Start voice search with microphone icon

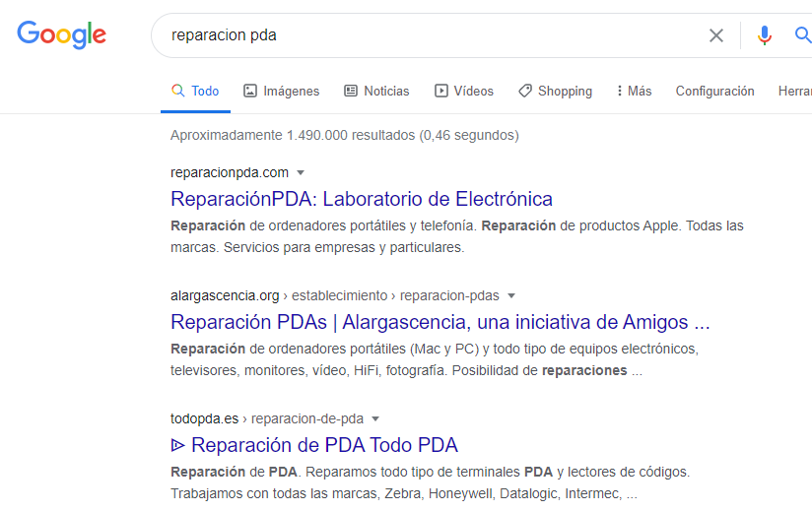[x=765, y=35]
